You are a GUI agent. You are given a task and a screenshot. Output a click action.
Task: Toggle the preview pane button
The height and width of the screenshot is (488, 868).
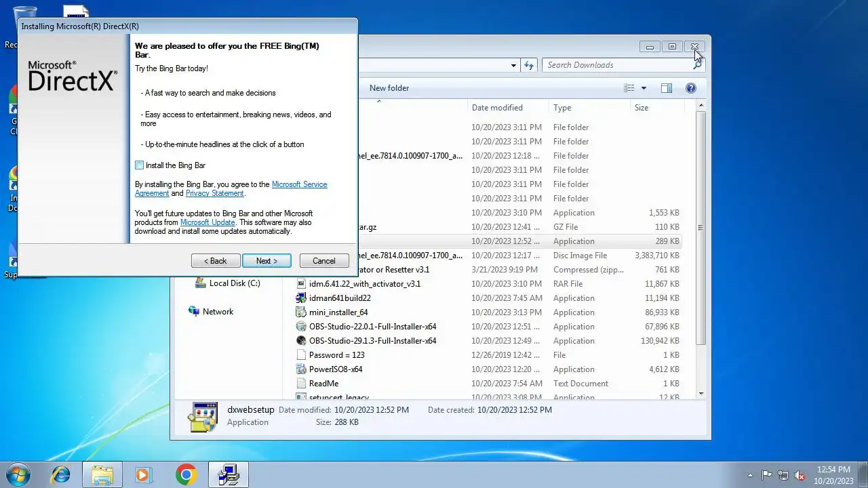click(667, 88)
